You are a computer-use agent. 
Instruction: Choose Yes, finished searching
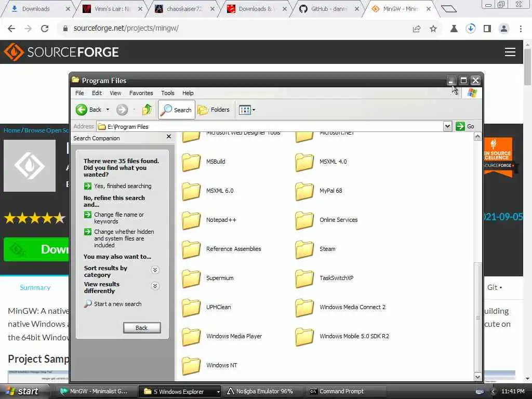click(x=118, y=186)
